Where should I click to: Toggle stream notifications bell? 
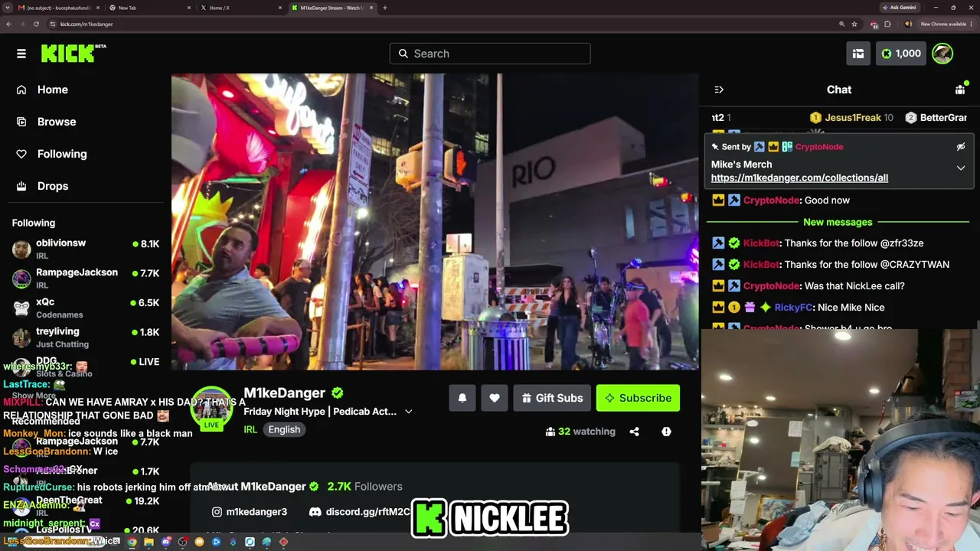462,398
